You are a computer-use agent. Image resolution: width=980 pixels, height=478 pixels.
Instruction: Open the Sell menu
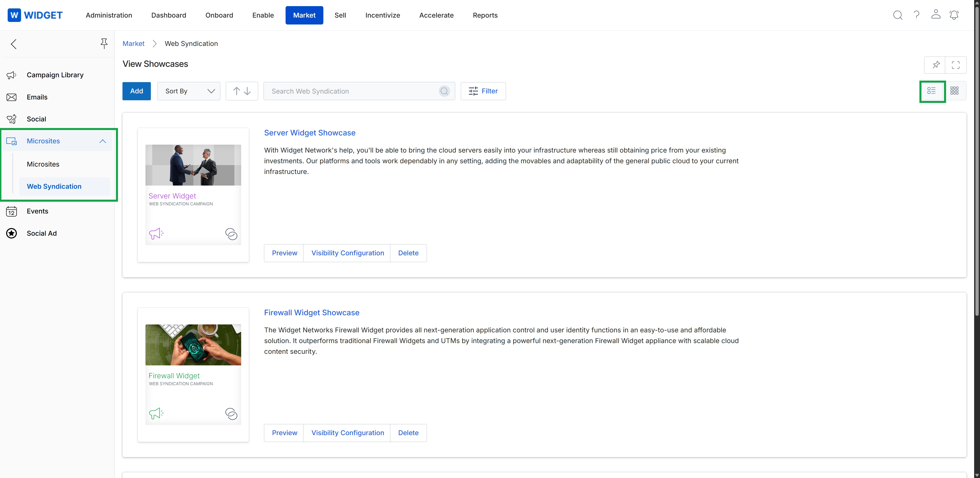[x=340, y=15]
